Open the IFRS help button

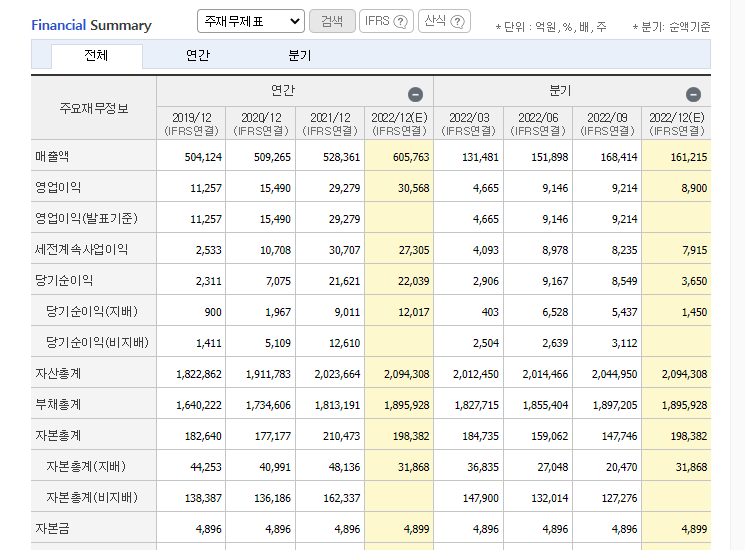[x=386, y=21]
